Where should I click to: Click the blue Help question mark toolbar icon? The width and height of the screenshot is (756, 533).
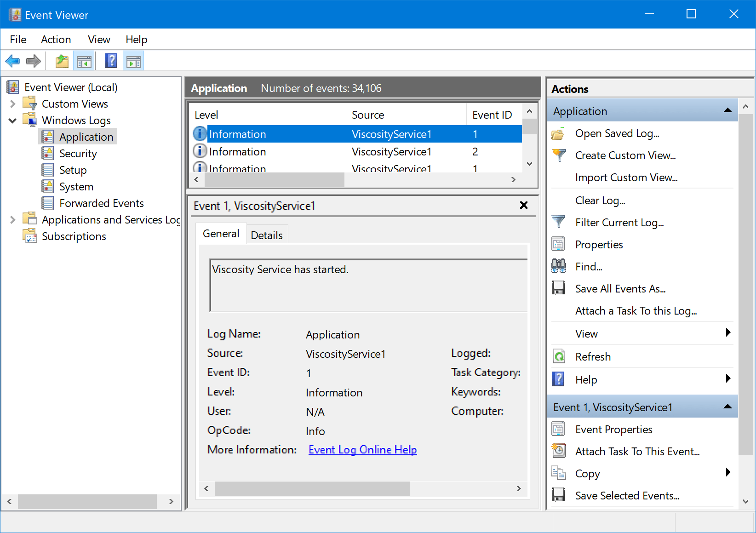click(111, 61)
